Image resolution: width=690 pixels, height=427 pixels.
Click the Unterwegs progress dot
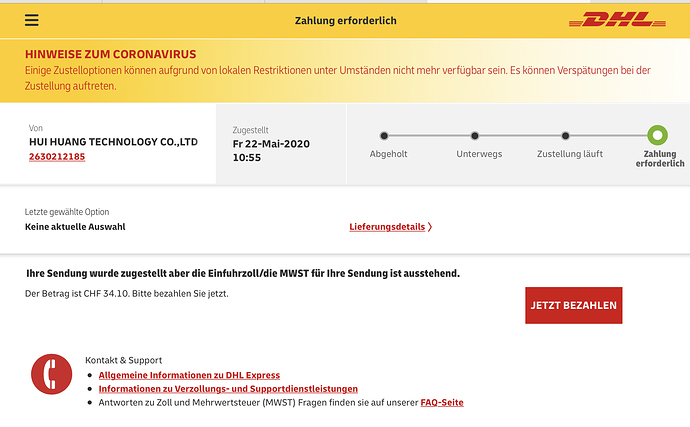click(x=479, y=135)
